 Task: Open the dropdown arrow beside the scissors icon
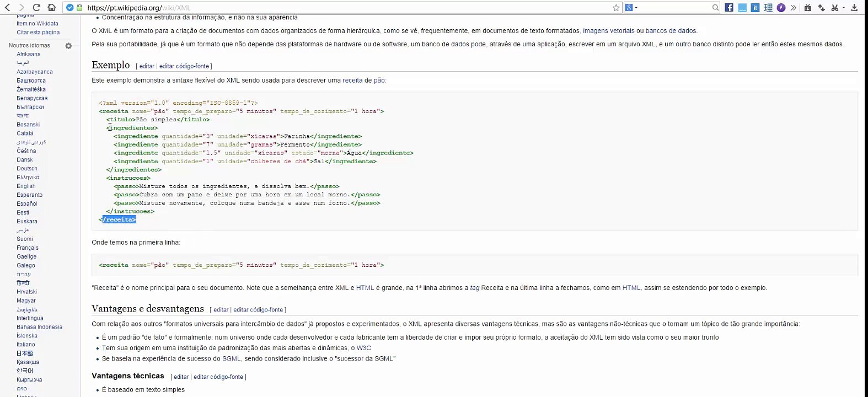pyautogui.click(x=843, y=8)
